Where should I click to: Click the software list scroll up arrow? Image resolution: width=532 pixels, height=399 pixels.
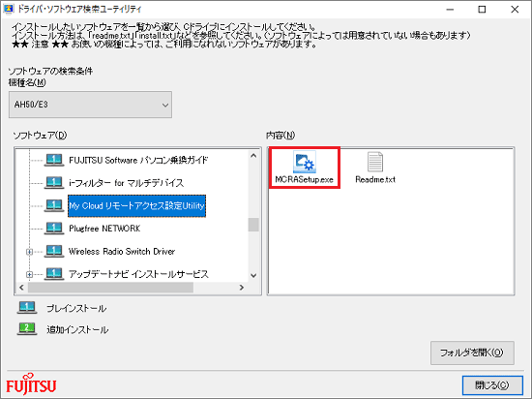coord(253,156)
